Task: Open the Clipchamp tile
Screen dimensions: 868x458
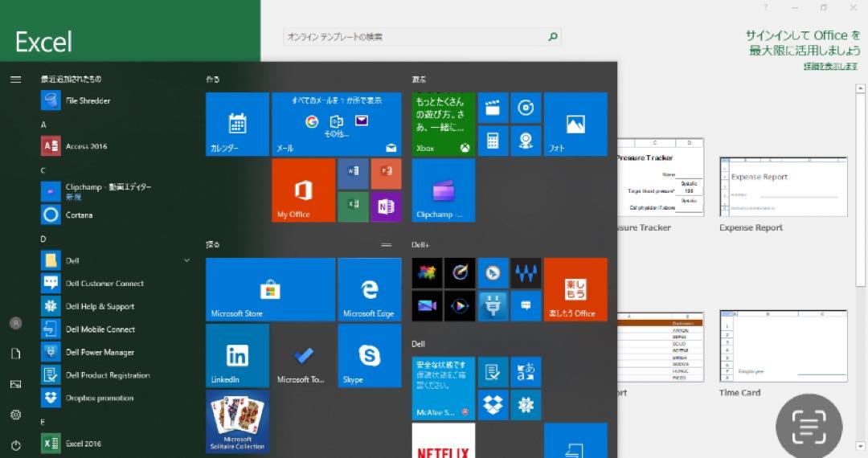Action: (x=444, y=190)
